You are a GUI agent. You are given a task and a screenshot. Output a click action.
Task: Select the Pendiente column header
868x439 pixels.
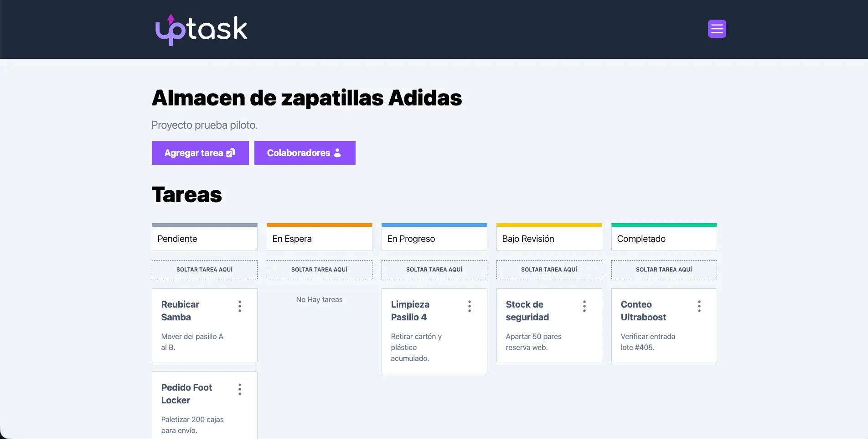[x=204, y=239]
